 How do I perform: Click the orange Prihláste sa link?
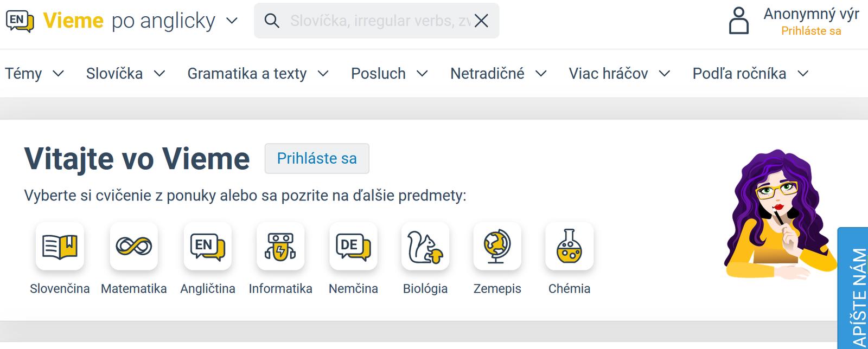click(810, 31)
